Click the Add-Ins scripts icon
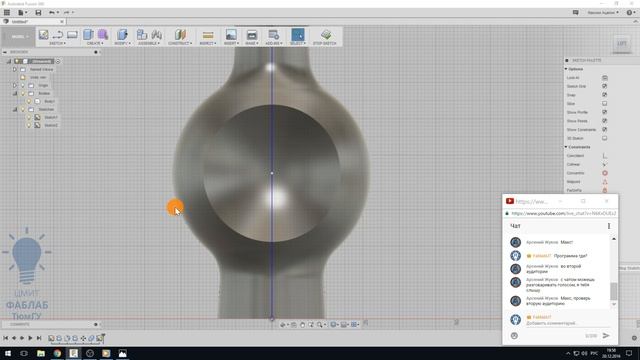 click(273, 35)
